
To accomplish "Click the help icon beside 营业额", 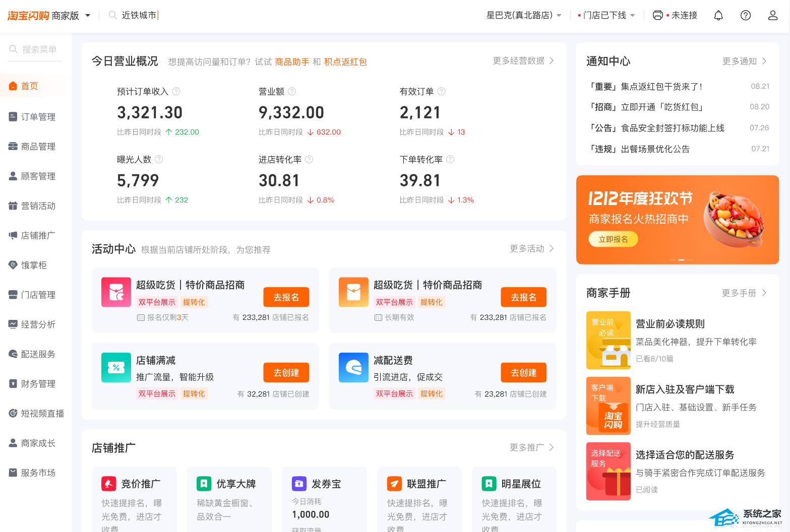I will tap(292, 91).
